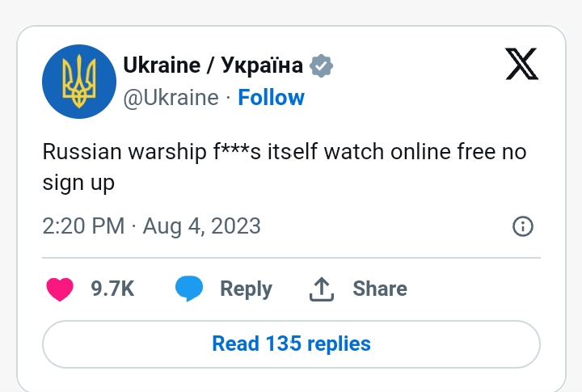Click the Reply label
The height and width of the screenshot is (392, 582).
[246, 289]
